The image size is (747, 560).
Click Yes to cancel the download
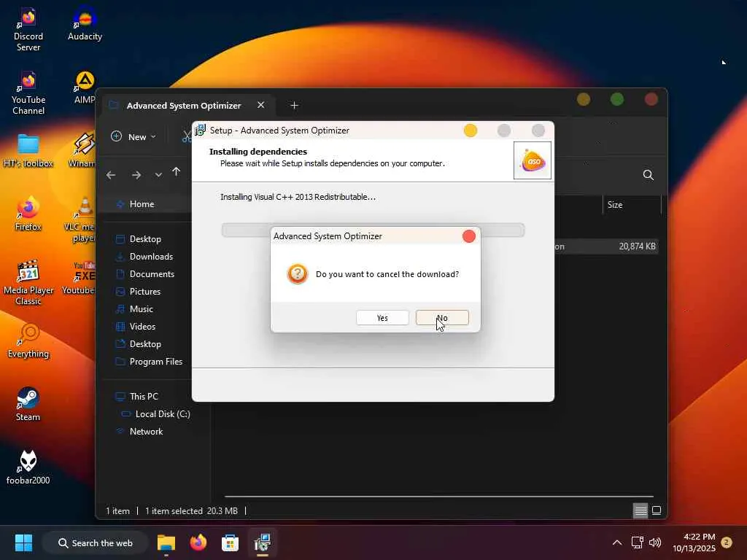382,318
